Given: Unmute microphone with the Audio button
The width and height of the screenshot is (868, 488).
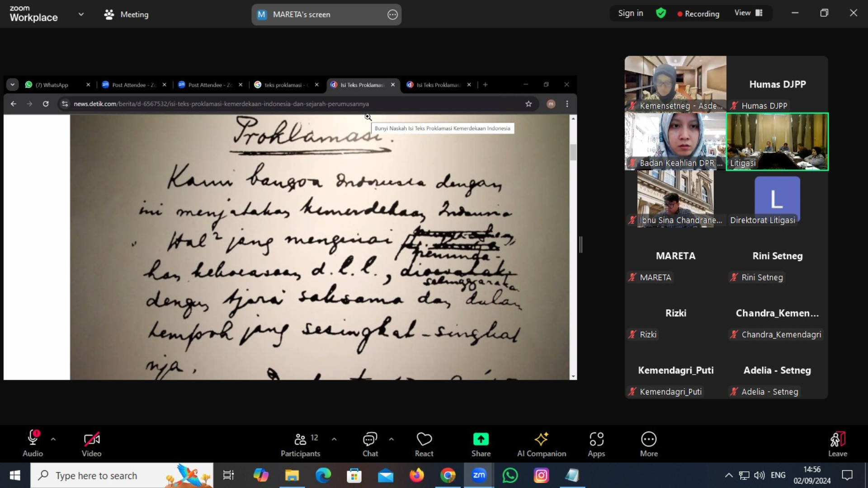Looking at the screenshot, I should click(33, 444).
